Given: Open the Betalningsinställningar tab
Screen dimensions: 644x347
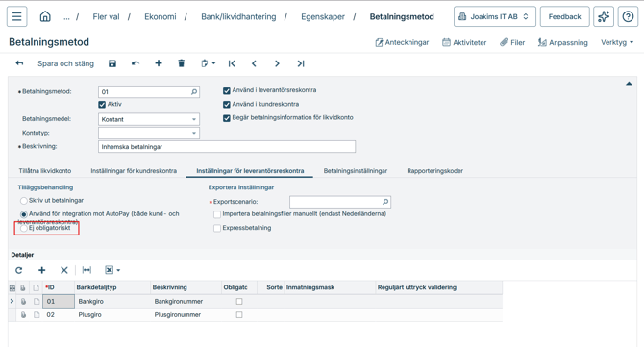Looking at the screenshot, I should pos(356,171).
